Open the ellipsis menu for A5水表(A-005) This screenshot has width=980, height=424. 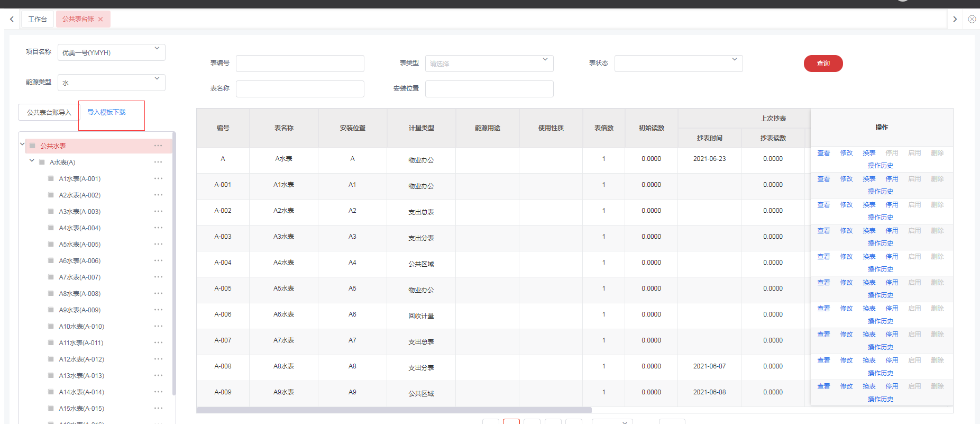point(158,244)
